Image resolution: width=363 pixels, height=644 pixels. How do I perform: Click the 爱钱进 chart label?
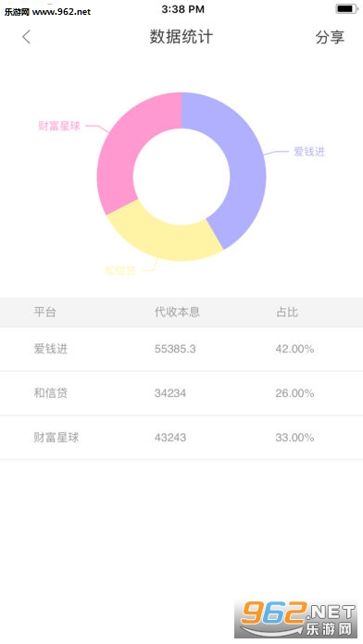point(309,152)
